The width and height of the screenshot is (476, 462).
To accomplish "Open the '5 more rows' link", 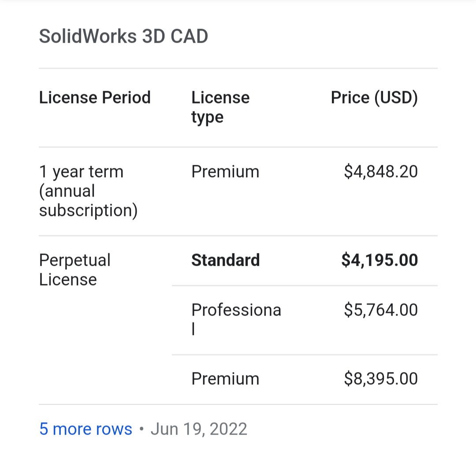I will (86, 429).
